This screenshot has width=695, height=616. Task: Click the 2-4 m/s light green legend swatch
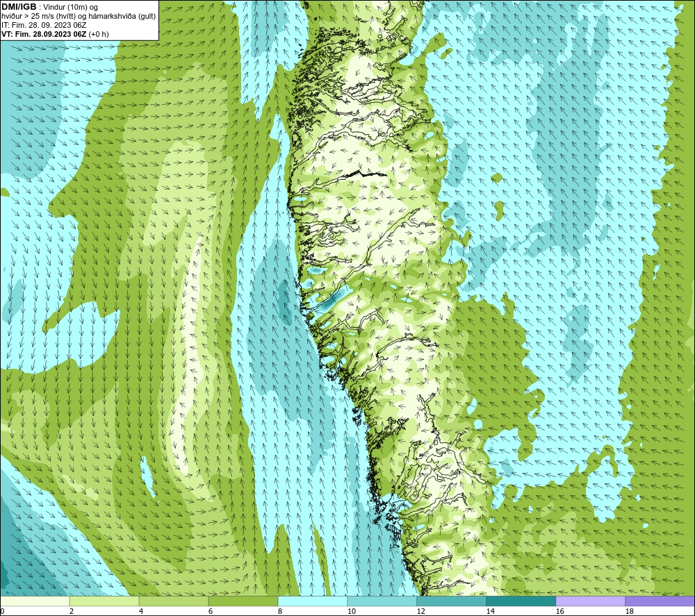coord(104,601)
